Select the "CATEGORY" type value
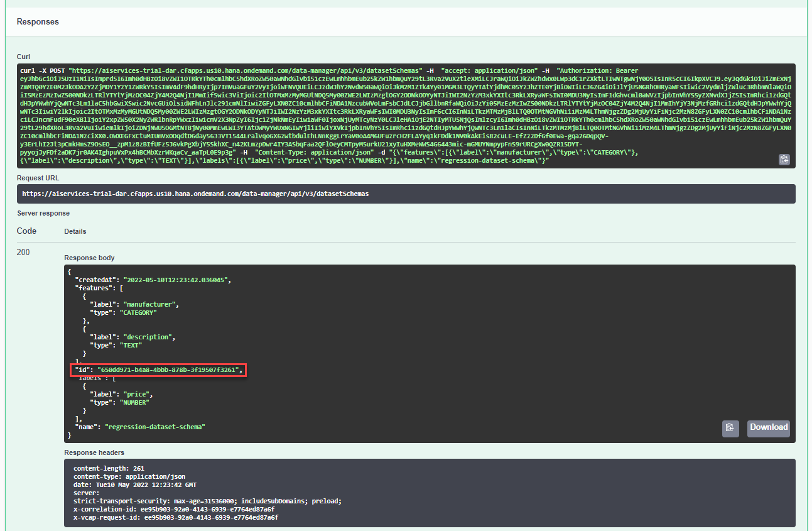 click(x=138, y=312)
